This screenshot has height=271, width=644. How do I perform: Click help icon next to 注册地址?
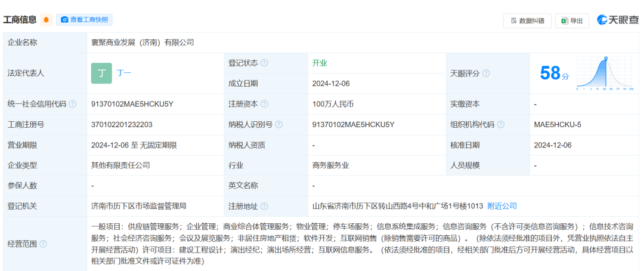coord(264,206)
